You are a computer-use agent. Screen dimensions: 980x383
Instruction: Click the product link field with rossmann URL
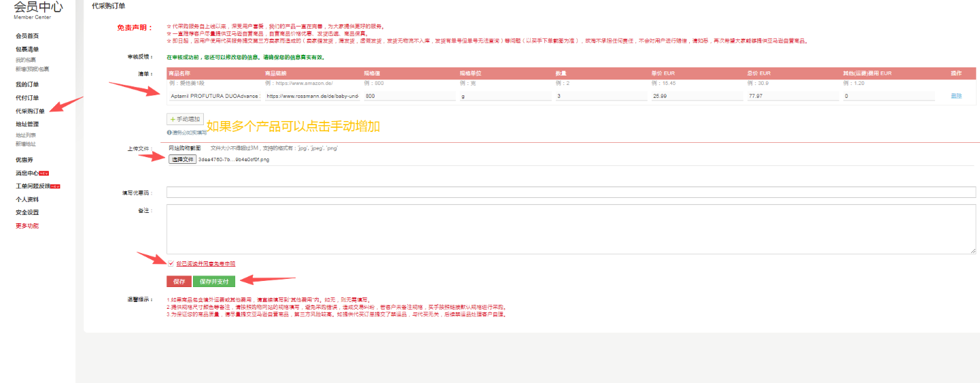tap(311, 96)
